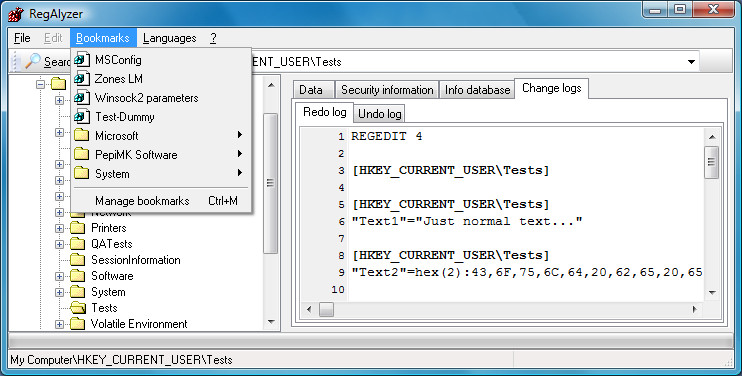
Task: Click the log horizontal scroll left arrow
Action: coord(309,309)
